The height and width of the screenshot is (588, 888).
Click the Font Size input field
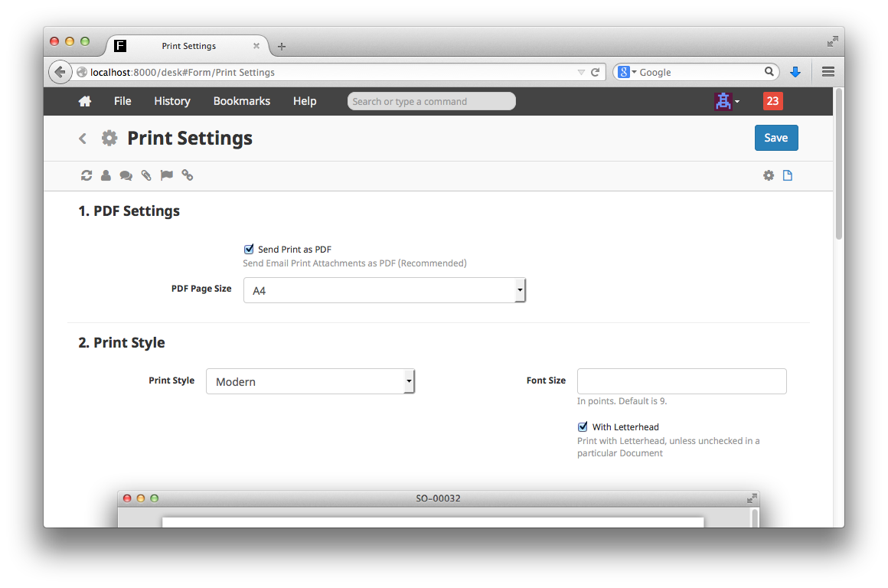(681, 381)
